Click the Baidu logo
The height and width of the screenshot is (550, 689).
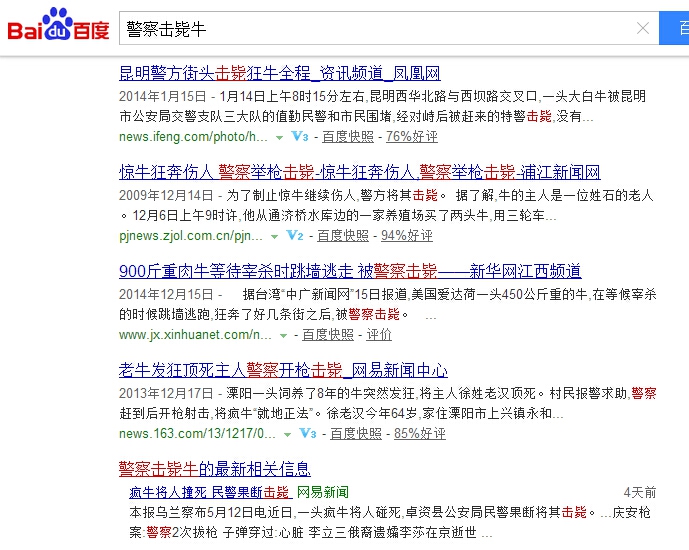(x=58, y=25)
